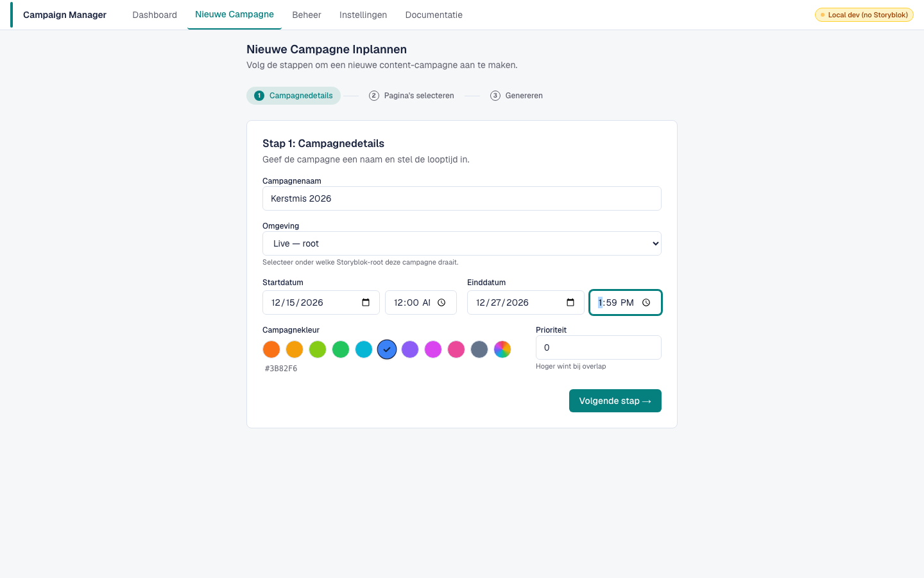Select the lime green campaign color swatch

coord(318,349)
